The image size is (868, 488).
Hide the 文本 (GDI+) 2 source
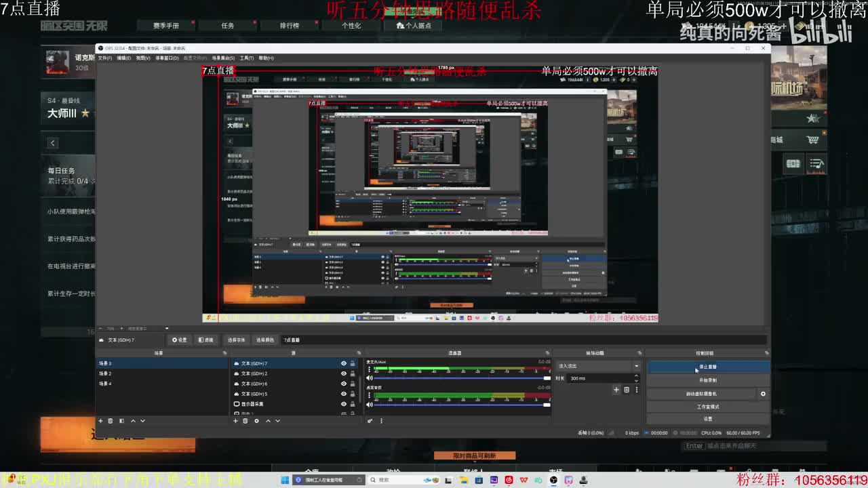344,373
